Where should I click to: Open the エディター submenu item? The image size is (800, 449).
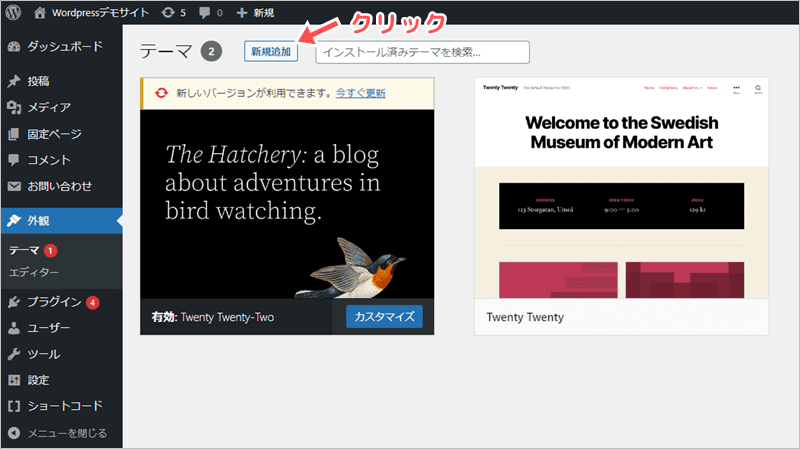34,272
